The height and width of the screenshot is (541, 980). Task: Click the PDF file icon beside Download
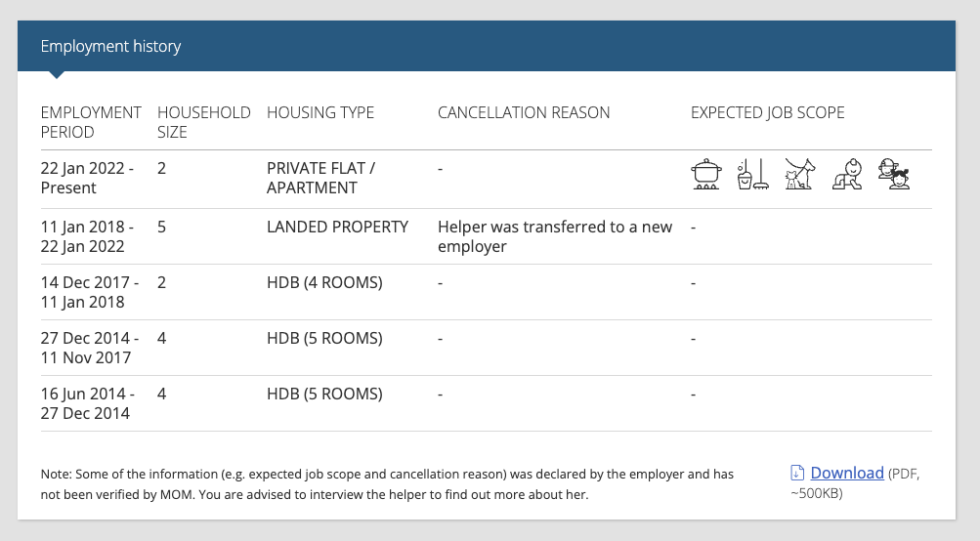click(797, 473)
